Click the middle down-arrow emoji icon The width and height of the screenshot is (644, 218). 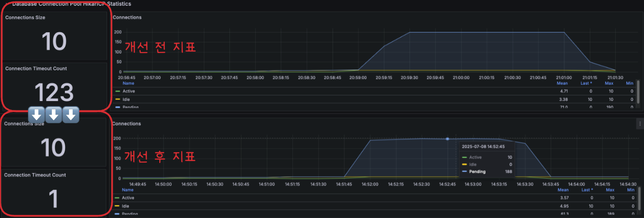tap(53, 115)
